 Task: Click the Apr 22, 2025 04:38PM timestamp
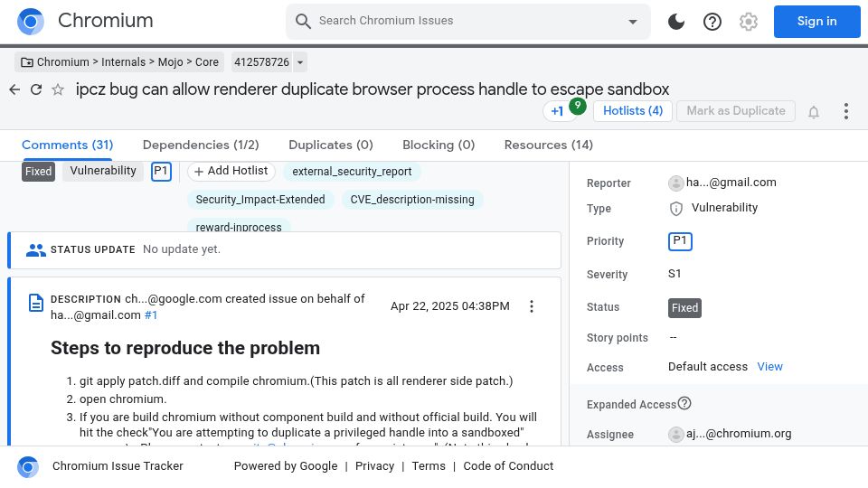pyautogui.click(x=450, y=306)
